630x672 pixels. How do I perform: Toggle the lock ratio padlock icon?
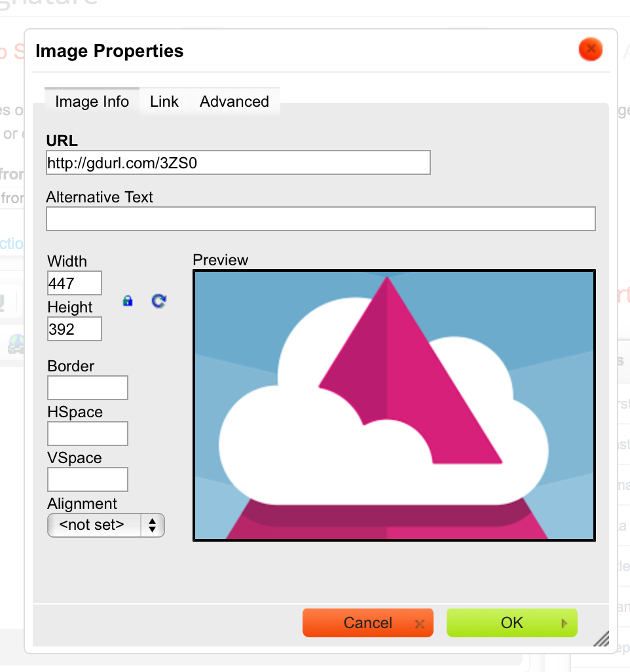tap(128, 301)
